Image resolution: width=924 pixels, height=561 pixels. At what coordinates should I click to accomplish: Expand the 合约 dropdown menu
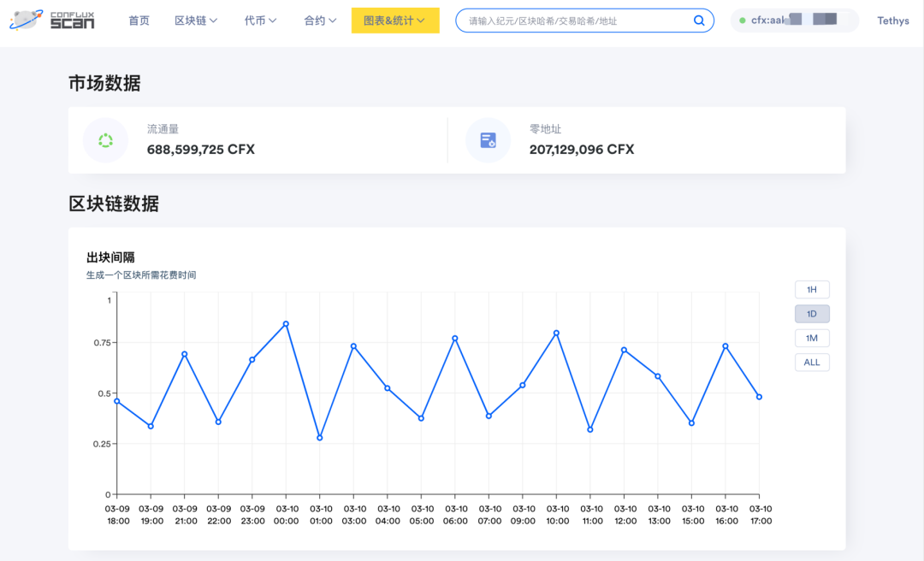point(320,21)
